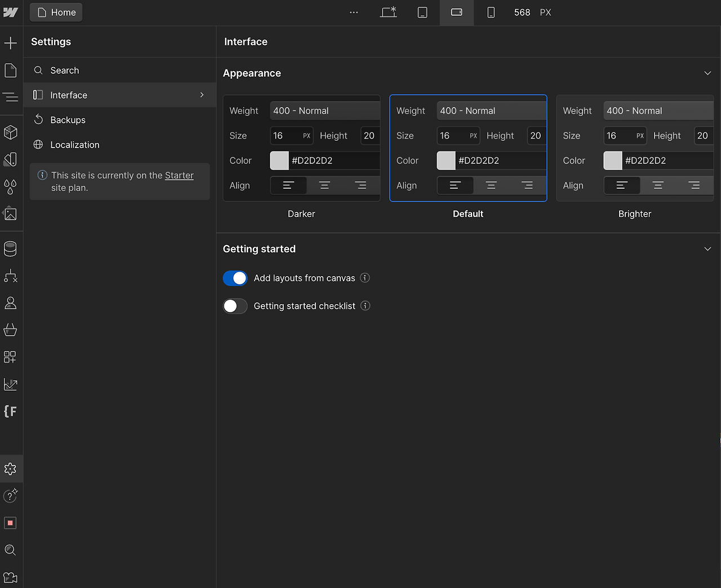Click the three-dot more options icon
This screenshot has height=588, width=721.
pyautogui.click(x=354, y=12)
